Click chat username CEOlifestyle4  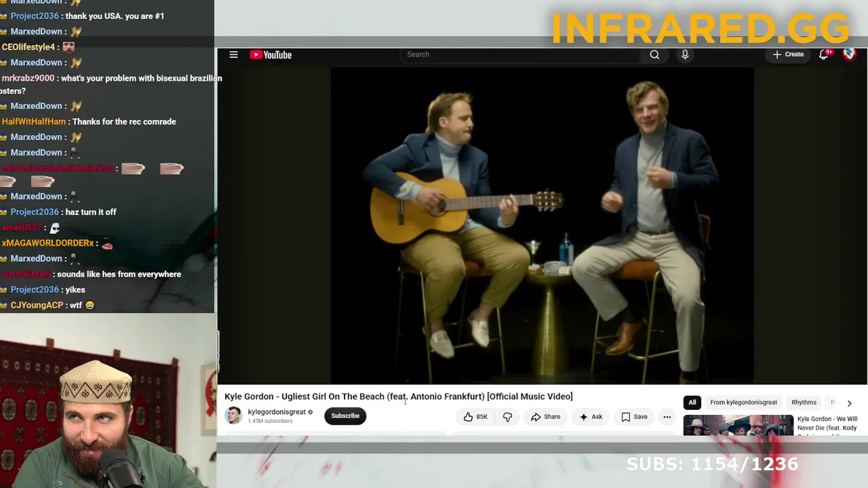pyautogui.click(x=28, y=47)
